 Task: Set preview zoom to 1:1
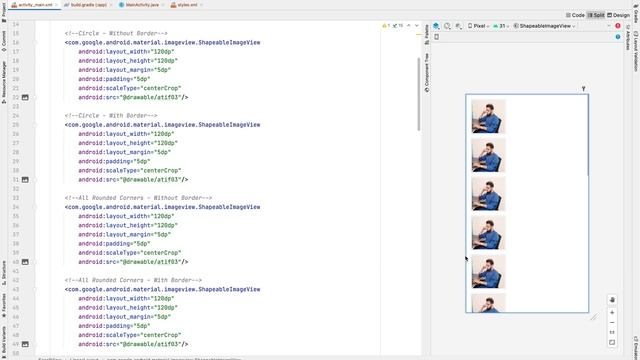tap(612, 333)
